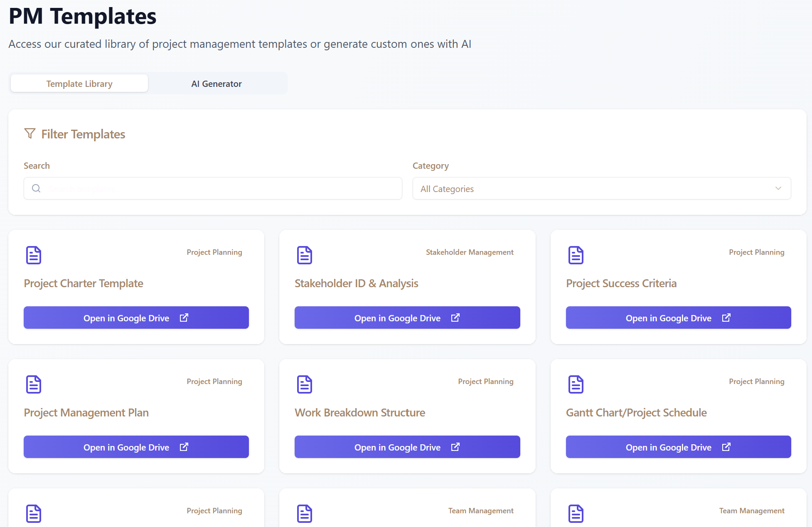Open Gantt Chart/Project Schedule in Google Drive
The width and height of the screenshot is (812, 527).
pos(678,447)
